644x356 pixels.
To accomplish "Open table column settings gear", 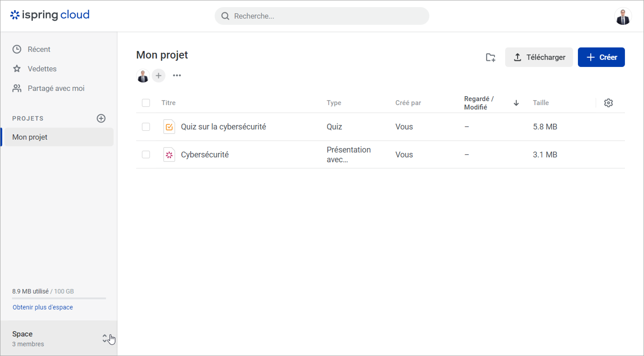I will (608, 103).
